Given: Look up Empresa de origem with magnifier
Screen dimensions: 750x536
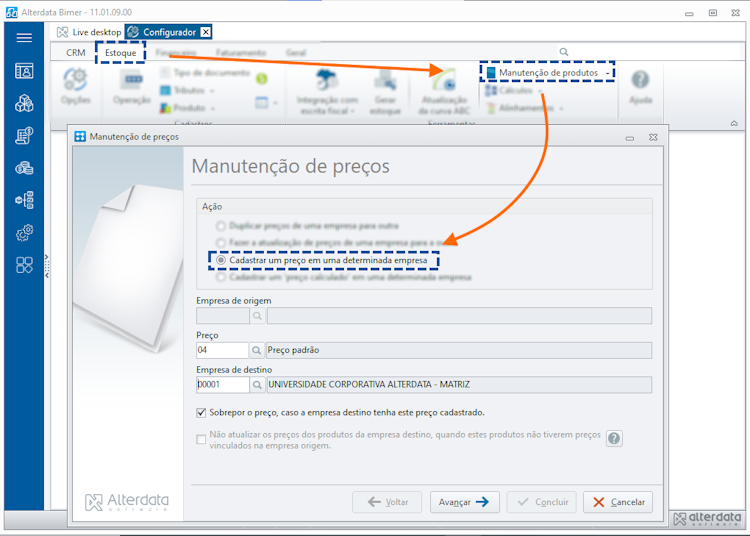Looking at the screenshot, I should [257, 316].
